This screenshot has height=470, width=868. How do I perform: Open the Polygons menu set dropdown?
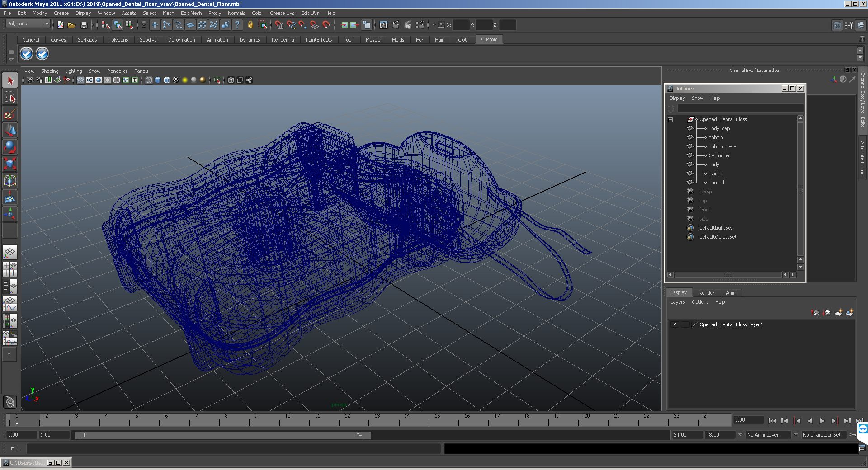click(x=27, y=23)
